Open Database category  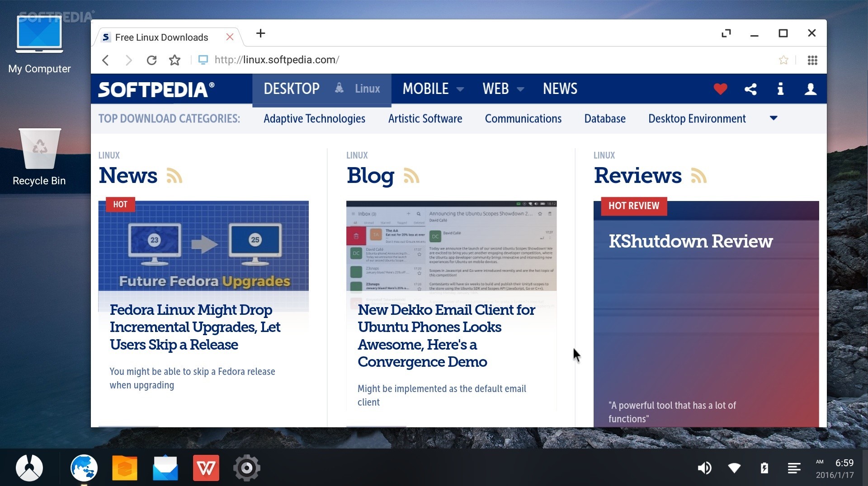[605, 119]
